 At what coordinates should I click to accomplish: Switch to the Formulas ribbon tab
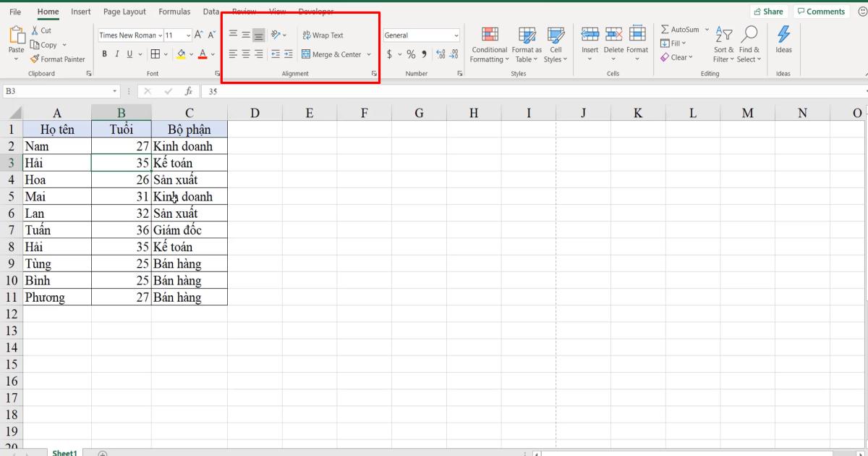(174, 12)
